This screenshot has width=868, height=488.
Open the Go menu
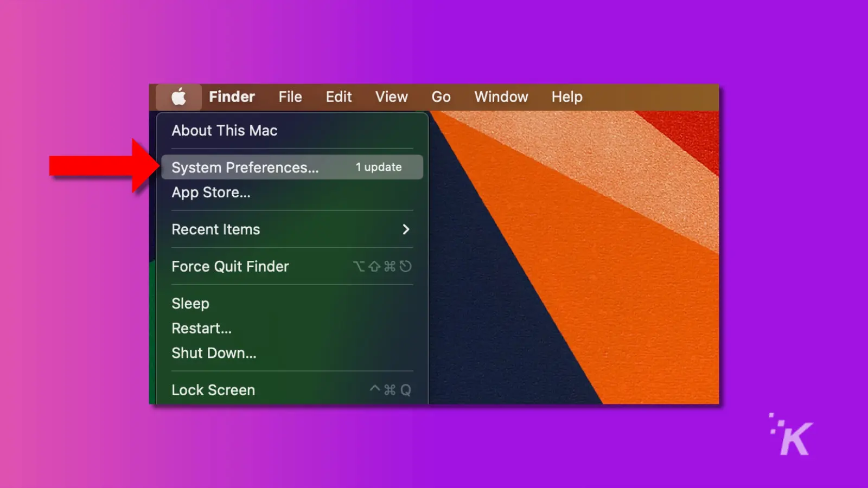441,97
